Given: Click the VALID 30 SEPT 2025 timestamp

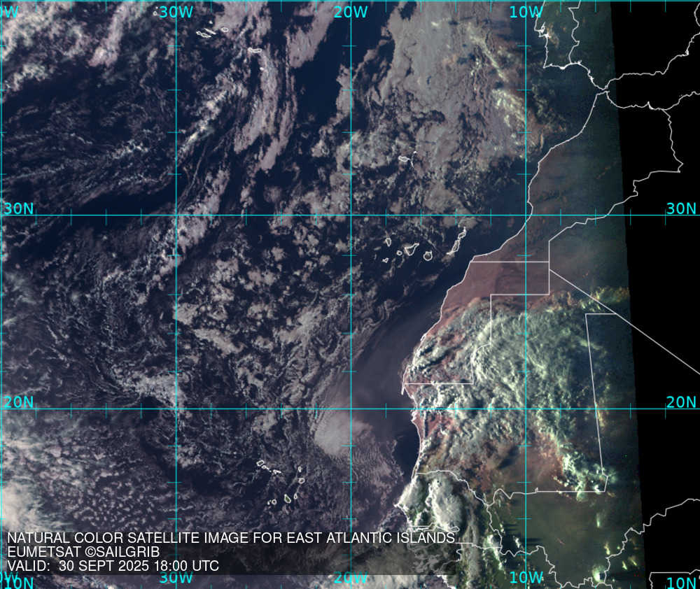Looking at the screenshot, I should [113, 566].
